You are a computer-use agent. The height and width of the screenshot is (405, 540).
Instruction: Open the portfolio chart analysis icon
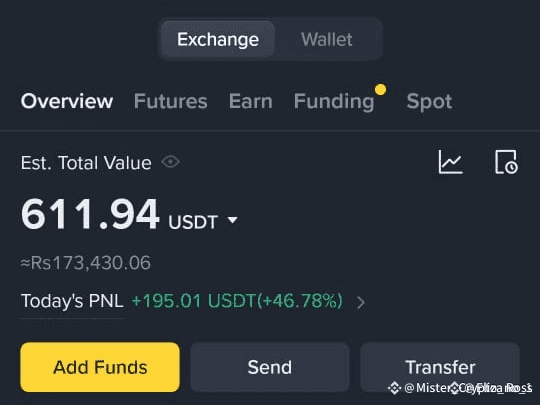coord(450,162)
